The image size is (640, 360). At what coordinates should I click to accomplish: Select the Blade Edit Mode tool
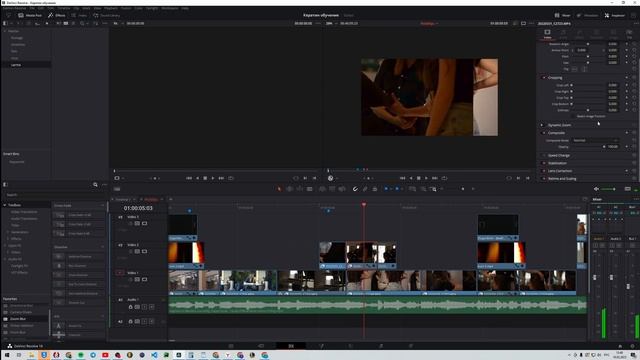tap(310, 189)
